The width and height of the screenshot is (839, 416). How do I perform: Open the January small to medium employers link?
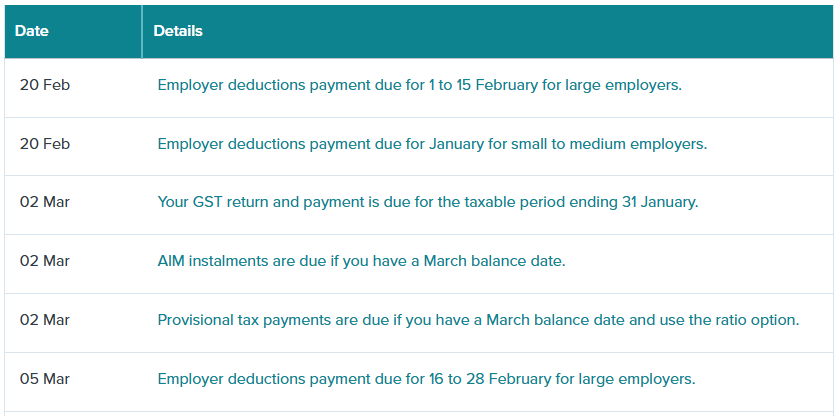(432, 144)
